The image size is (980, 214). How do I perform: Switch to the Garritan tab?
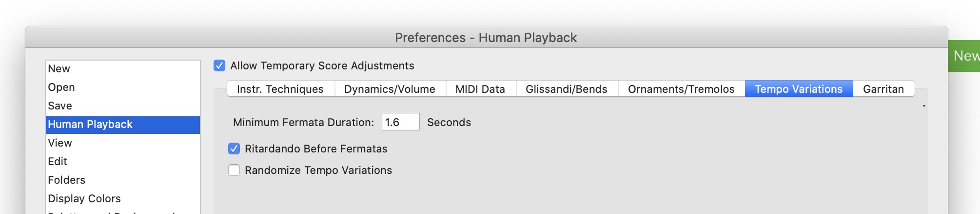[883, 89]
